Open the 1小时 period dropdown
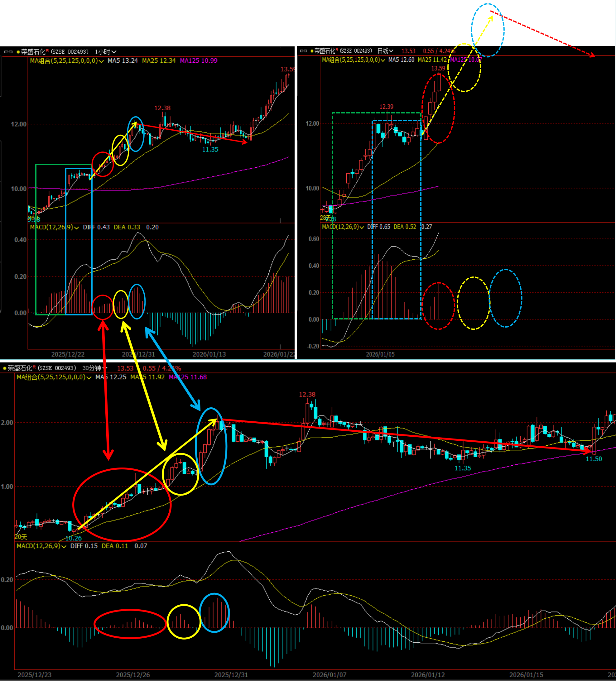Viewport: 616px width, 681px height. pos(105,52)
